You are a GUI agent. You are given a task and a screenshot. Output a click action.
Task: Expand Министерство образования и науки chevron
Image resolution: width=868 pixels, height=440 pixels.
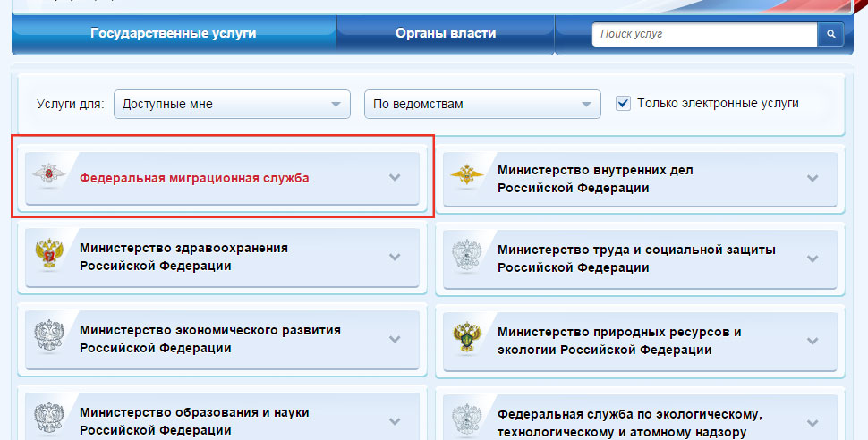tap(394, 421)
